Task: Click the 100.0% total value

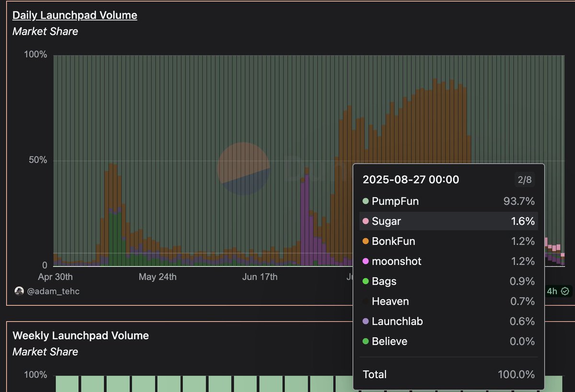Action: (x=517, y=375)
